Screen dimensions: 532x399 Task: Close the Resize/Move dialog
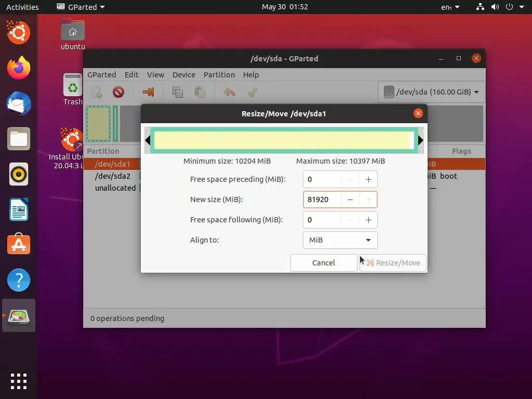418,113
